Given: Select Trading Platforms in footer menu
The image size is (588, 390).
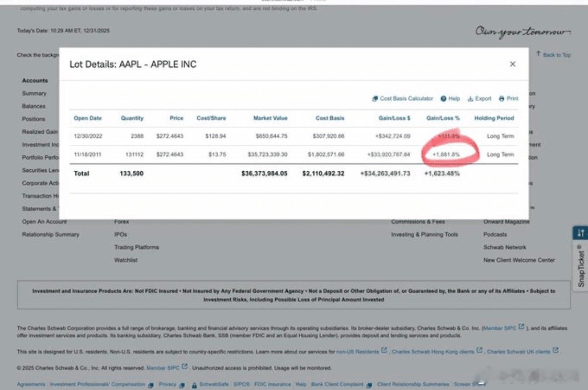Looking at the screenshot, I should coord(136,247).
